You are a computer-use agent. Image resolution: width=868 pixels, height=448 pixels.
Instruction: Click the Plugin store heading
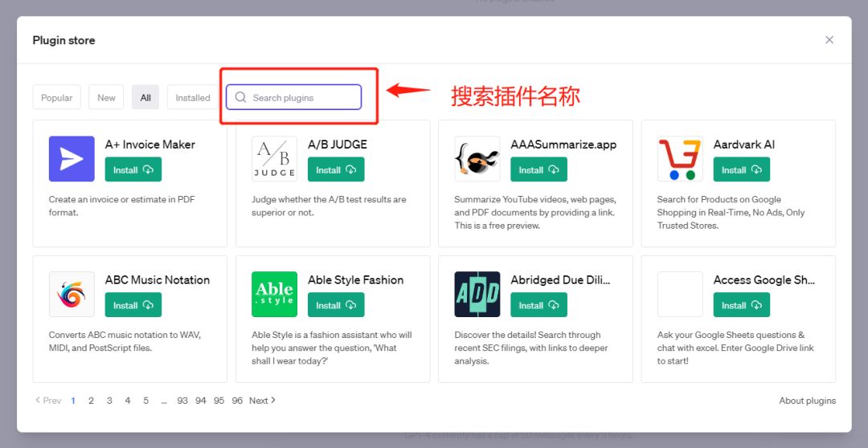(x=63, y=40)
